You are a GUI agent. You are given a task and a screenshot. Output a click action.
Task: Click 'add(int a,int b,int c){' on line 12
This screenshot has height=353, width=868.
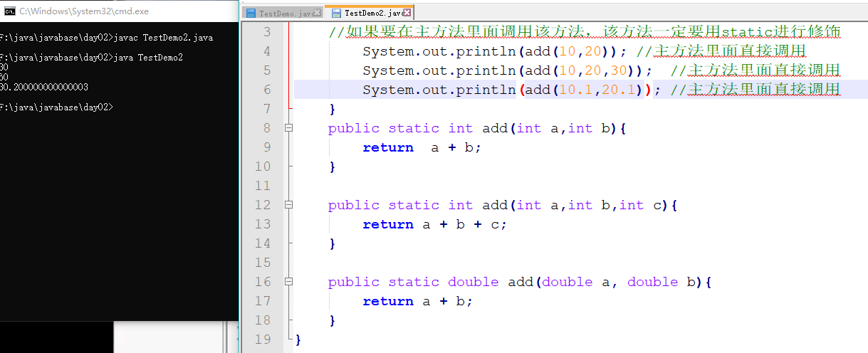coord(580,205)
